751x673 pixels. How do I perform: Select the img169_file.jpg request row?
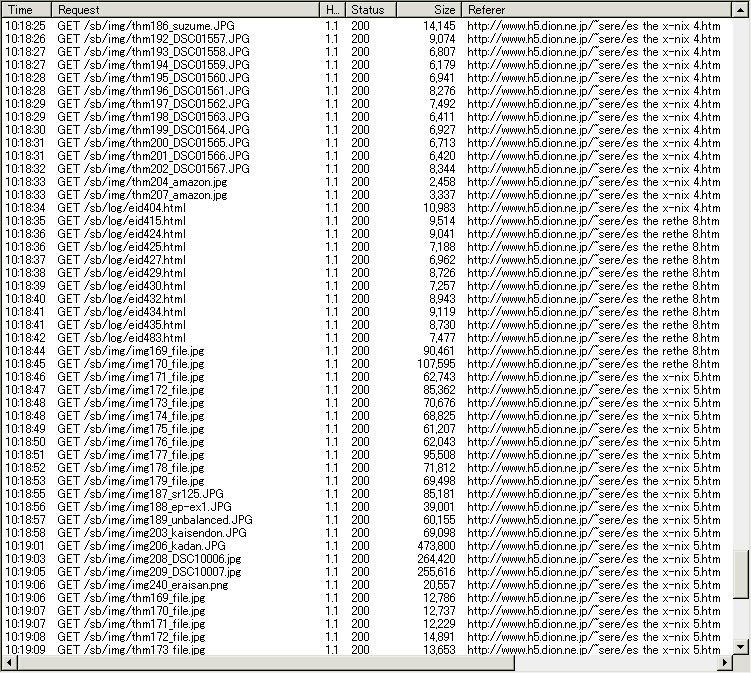point(366,351)
